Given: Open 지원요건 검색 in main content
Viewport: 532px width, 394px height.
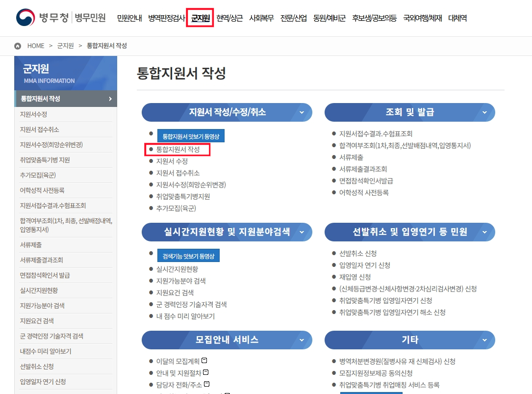Looking at the screenshot, I should click(175, 292).
